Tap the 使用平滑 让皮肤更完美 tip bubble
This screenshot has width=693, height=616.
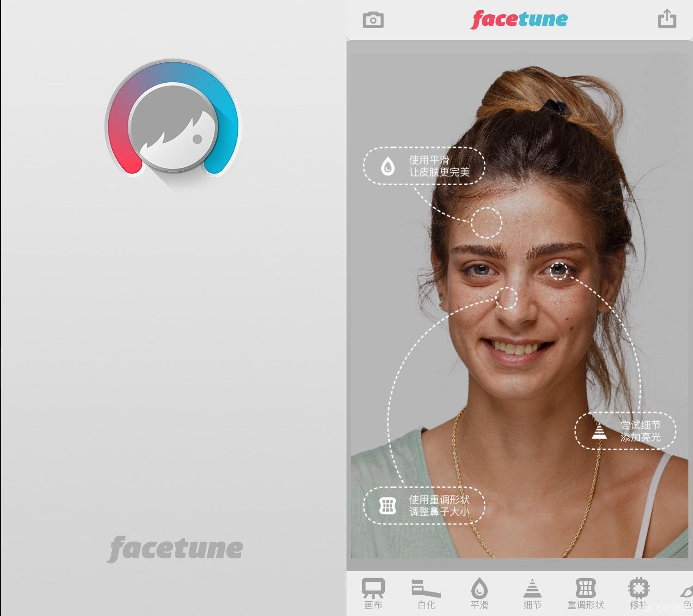pyautogui.click(x=424, y=166)
